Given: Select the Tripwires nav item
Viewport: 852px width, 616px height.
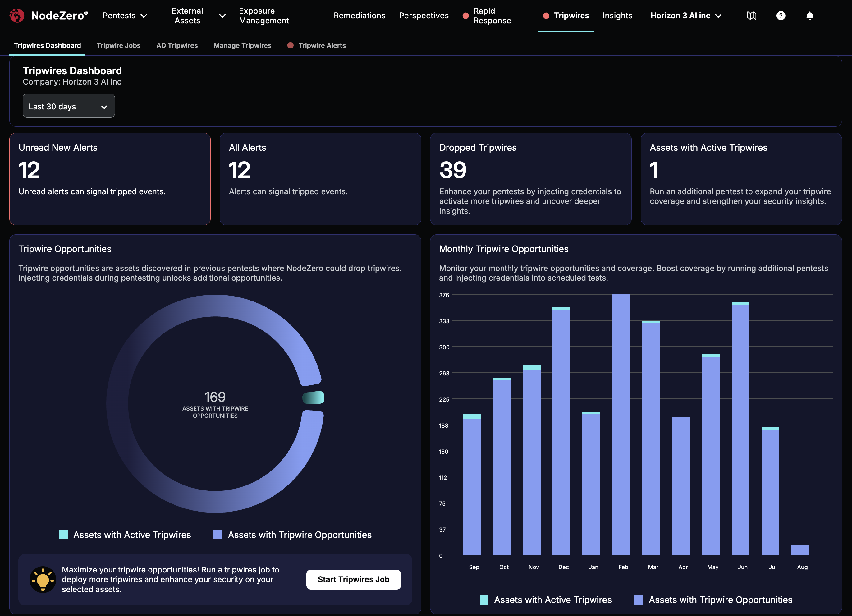Looking at the screenshot, I should pos(566,16).
